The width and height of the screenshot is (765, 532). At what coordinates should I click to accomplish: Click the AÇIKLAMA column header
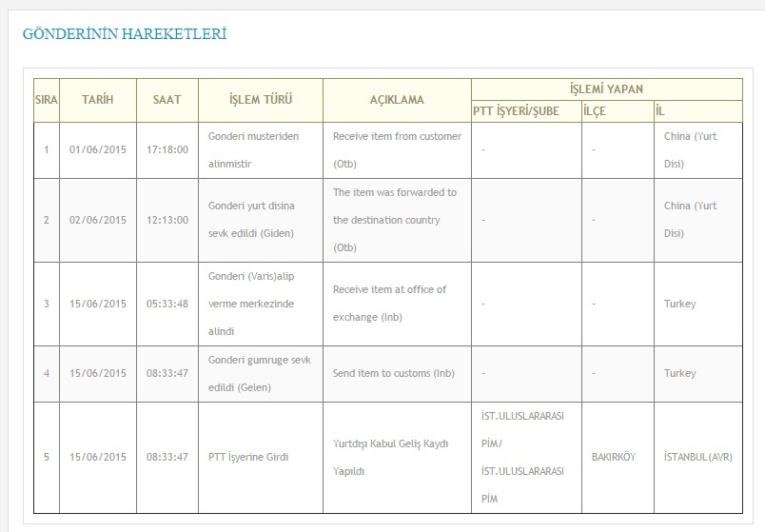[x=397, y=100]
